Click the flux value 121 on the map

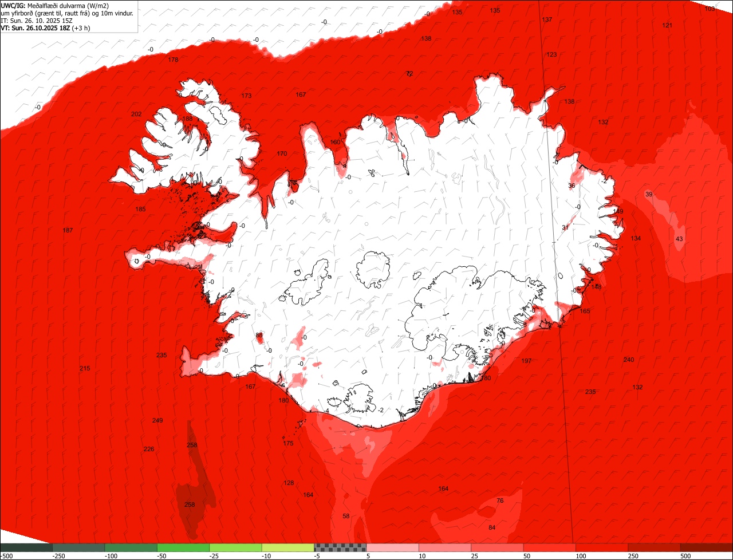tap(667, 25)
